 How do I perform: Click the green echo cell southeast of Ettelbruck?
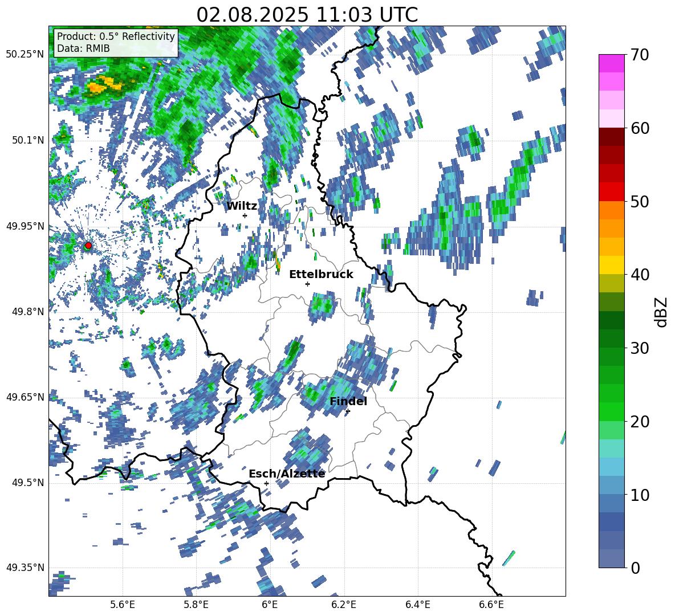click(x=323, y=305)
